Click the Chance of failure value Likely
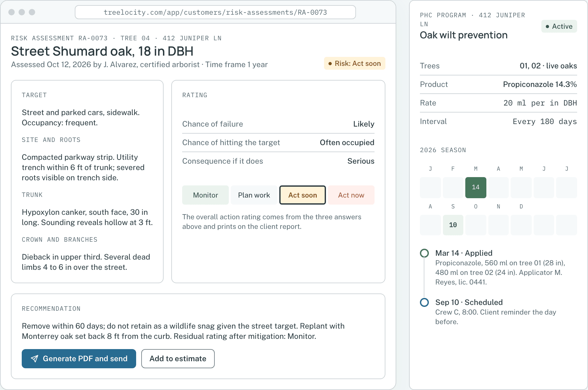Screen dimensions: 588x390 click(364, 124)
